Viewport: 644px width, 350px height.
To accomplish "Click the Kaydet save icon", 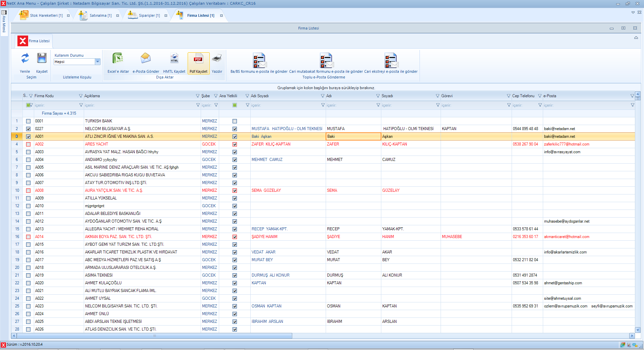I will [42, 59].
